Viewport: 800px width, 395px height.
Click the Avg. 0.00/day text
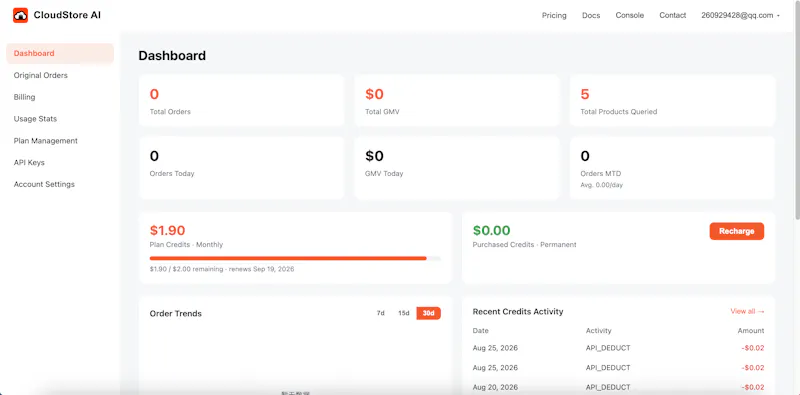[x=602, y=185]
